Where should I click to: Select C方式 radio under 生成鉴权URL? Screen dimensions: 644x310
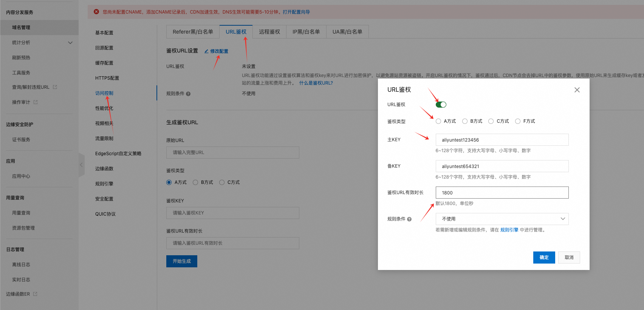(222, 182)
